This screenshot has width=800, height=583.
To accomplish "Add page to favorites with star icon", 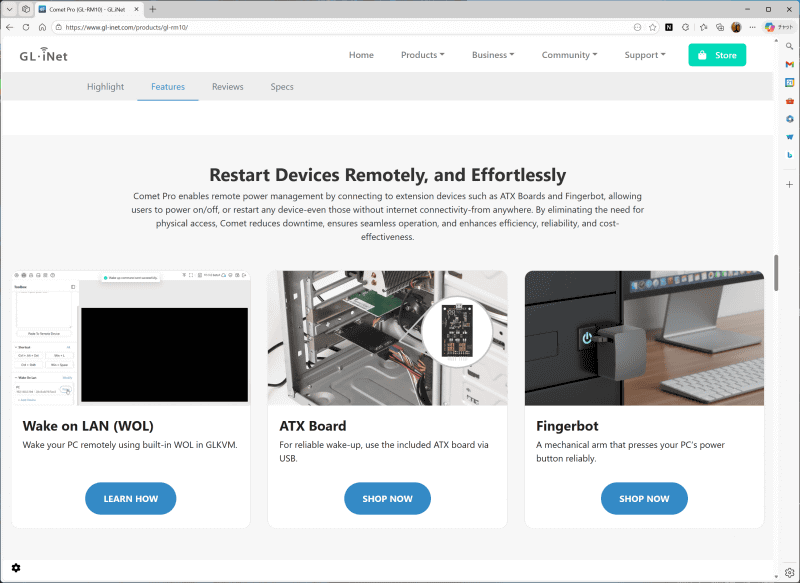I will [653, 27].
